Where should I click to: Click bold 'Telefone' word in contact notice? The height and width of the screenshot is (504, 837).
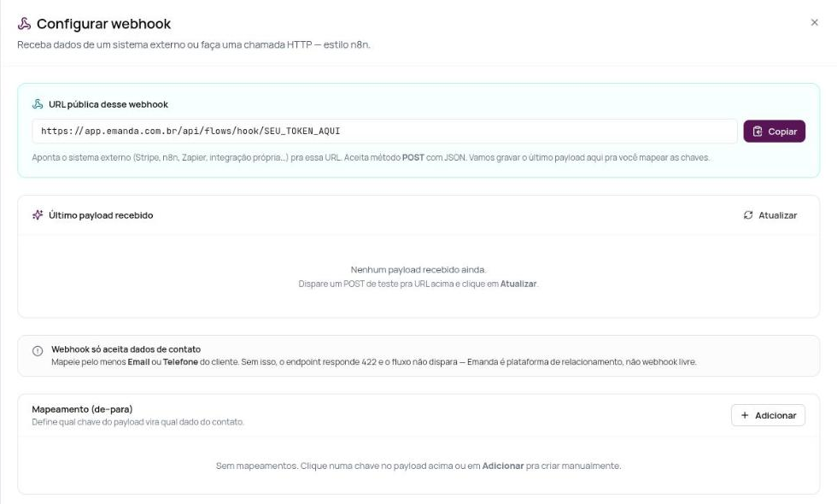click(180, 362)
